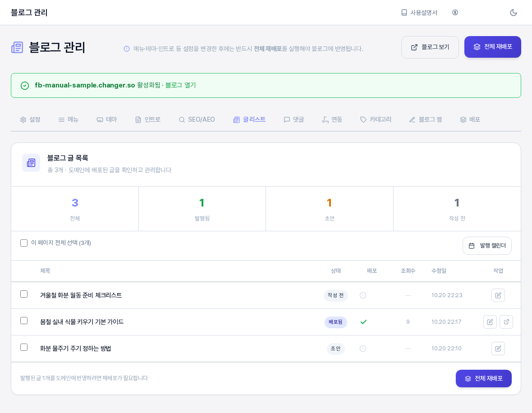Click the 상태 column header
The height and width of the screenshot is (413, 532).
(335, 271)
